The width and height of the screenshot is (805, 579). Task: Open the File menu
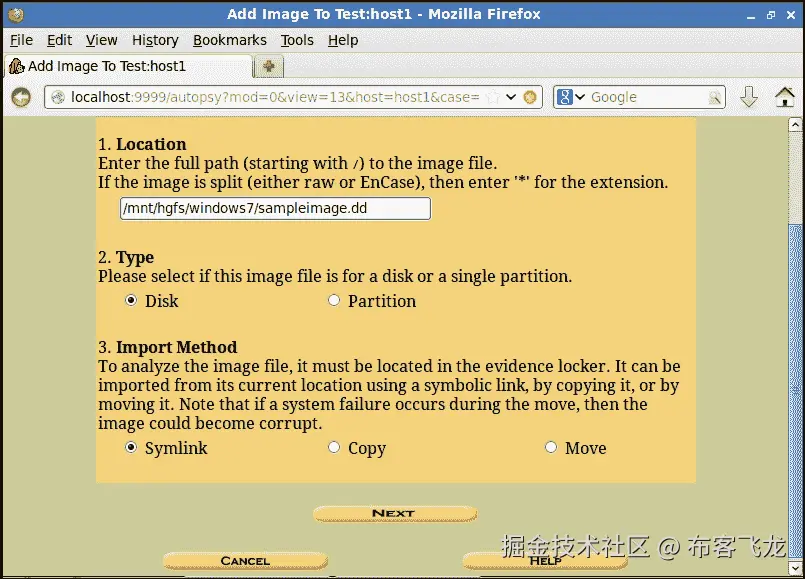click(21, 40)
